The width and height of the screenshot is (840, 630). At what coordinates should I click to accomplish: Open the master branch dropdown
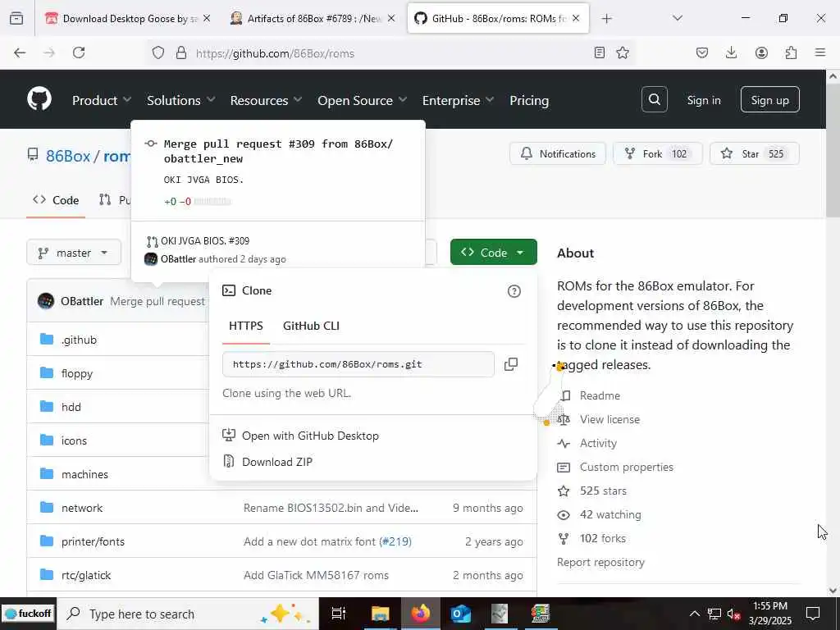[x=74, y=253]
